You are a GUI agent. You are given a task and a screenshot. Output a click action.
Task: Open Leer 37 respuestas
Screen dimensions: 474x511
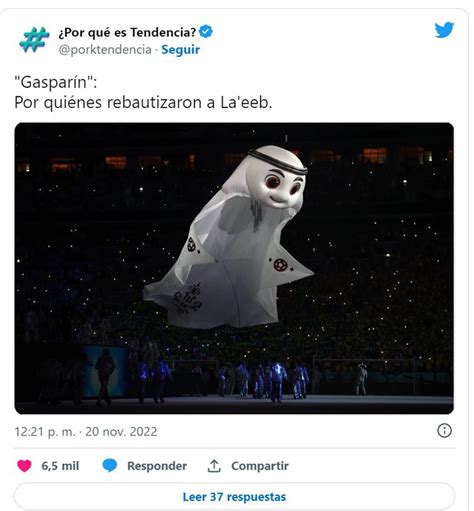pyautogui.click(x=234, y=497)
